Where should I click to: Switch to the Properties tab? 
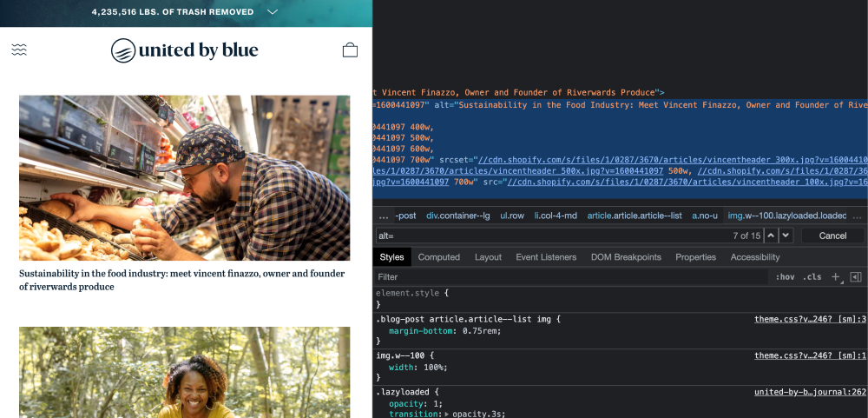tap(696, 257)
